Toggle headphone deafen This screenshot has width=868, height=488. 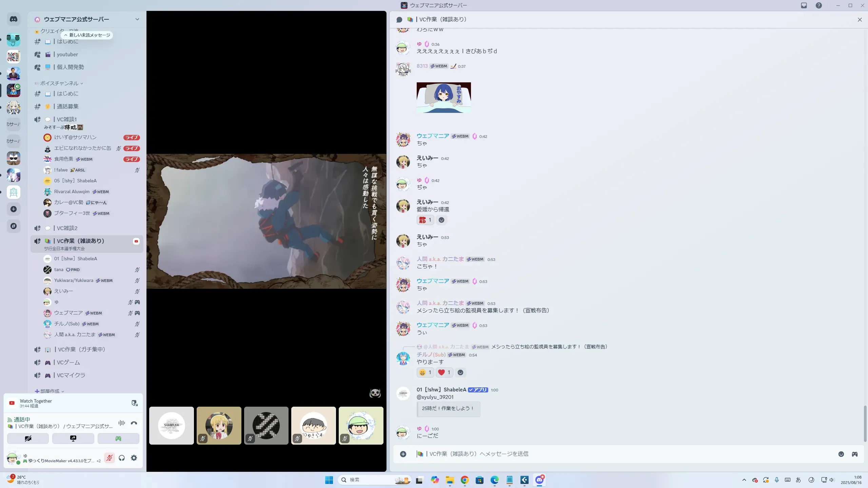[x=122, y=458]
